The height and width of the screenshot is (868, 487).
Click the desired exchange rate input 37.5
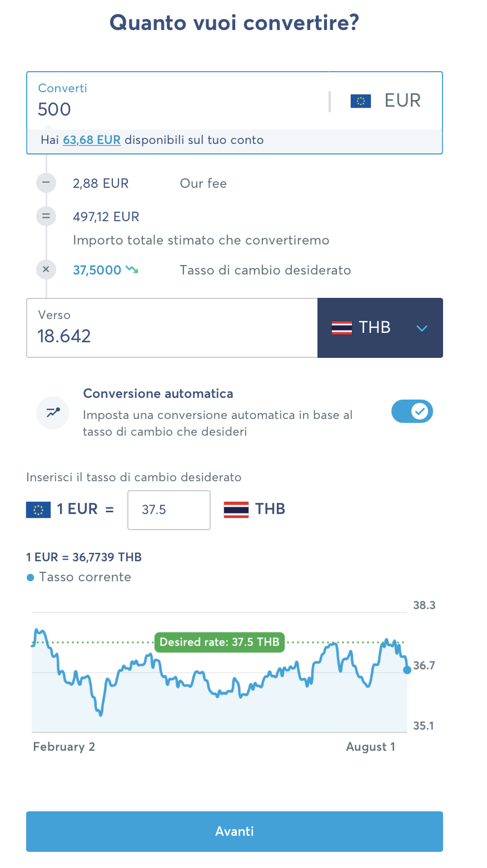(x=169, y=510)
